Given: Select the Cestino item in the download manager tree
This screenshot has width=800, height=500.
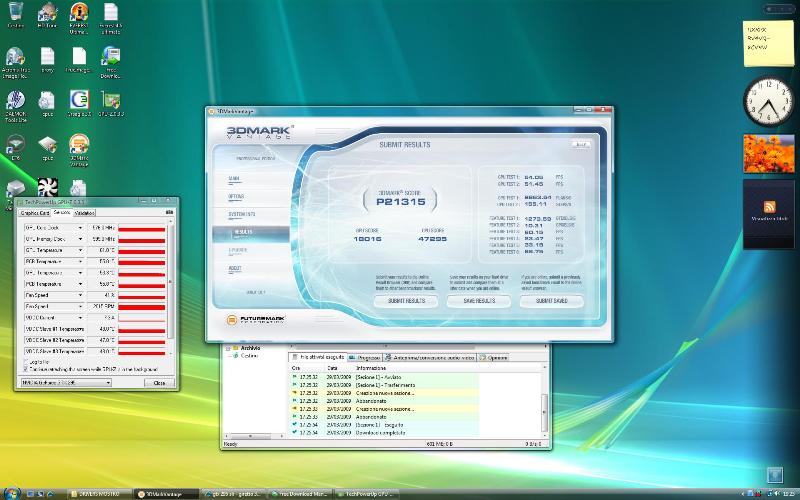Looking at the screenshot, I should point(249,356).
